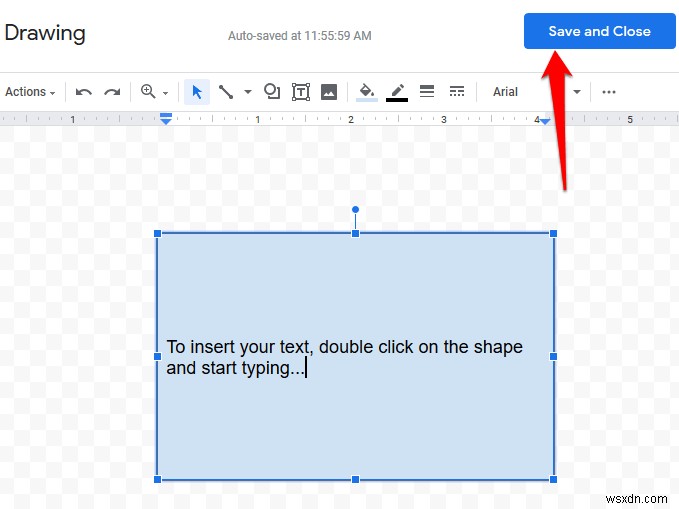The width and height of the screenshot is (679, 509).
Task: Click the Zoom magnifier icon
Action: pyautogui.click(x=148, y=91)
